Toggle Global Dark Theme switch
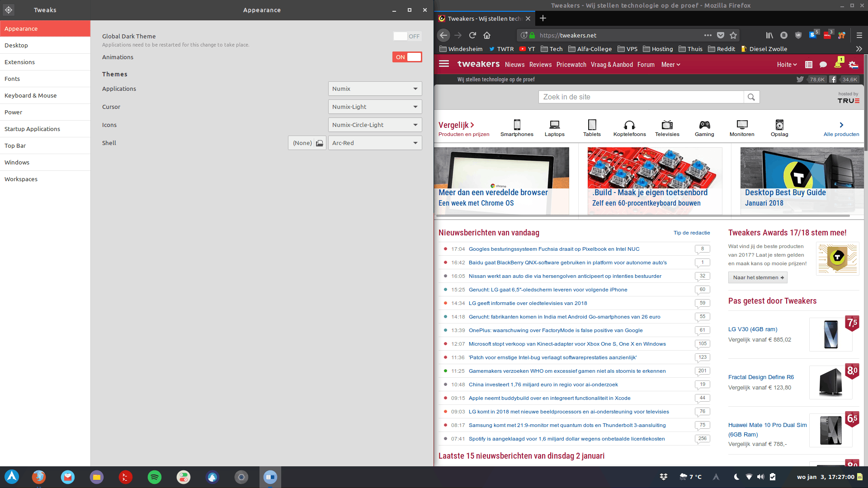This screenshot has width=868, height=488. (x=407, y=36)
